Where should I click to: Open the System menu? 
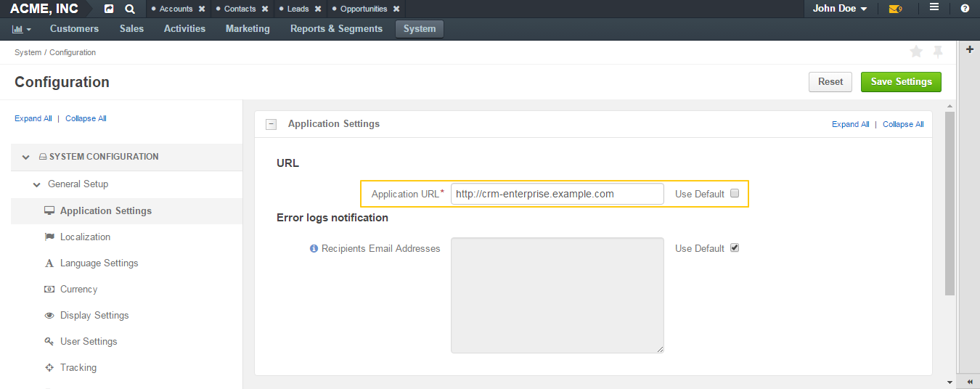pos(420,29)
